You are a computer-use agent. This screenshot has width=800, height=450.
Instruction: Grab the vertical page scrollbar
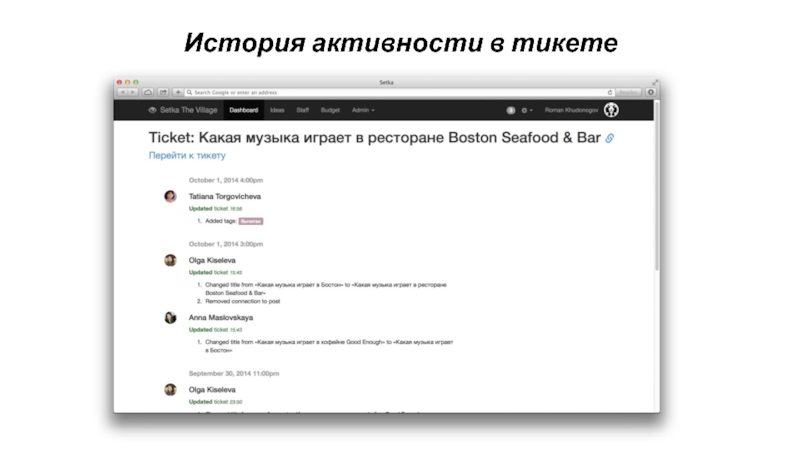657,186
